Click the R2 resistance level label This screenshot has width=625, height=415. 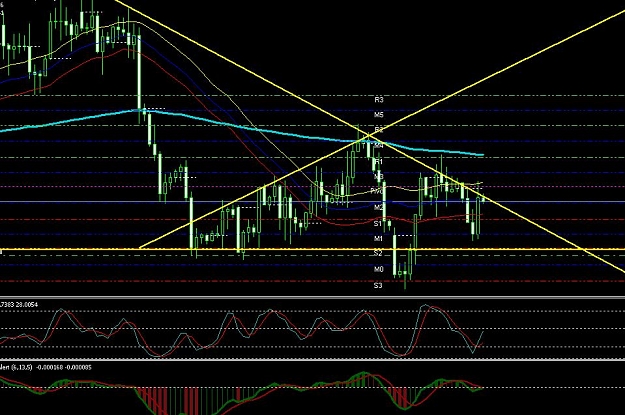pos(379,130)
